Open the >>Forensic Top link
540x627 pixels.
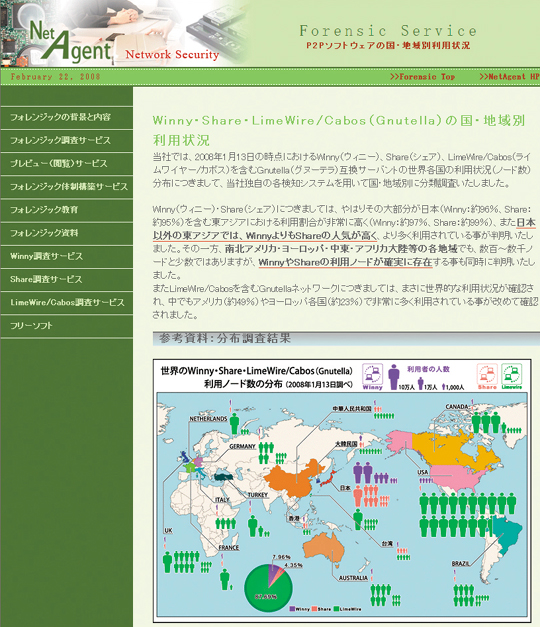pyautogui.click(x=422, y=76)
